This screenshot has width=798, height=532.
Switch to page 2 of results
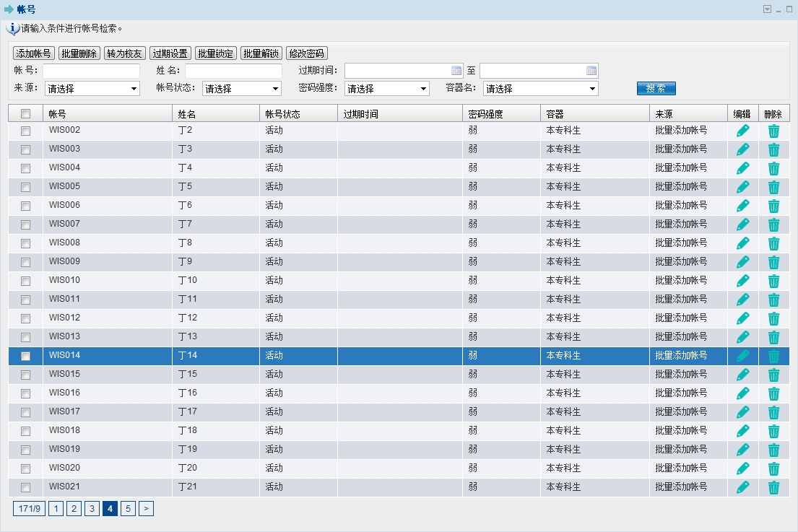pos(74,509)
